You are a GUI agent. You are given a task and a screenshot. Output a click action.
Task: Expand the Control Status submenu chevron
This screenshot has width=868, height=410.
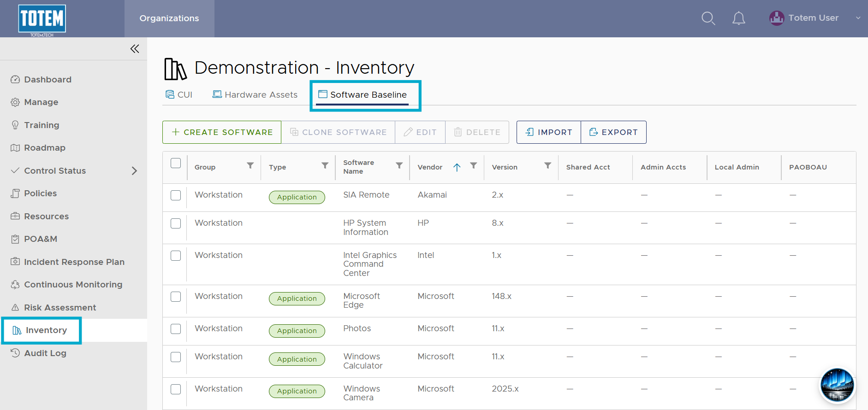pos(134,171)
